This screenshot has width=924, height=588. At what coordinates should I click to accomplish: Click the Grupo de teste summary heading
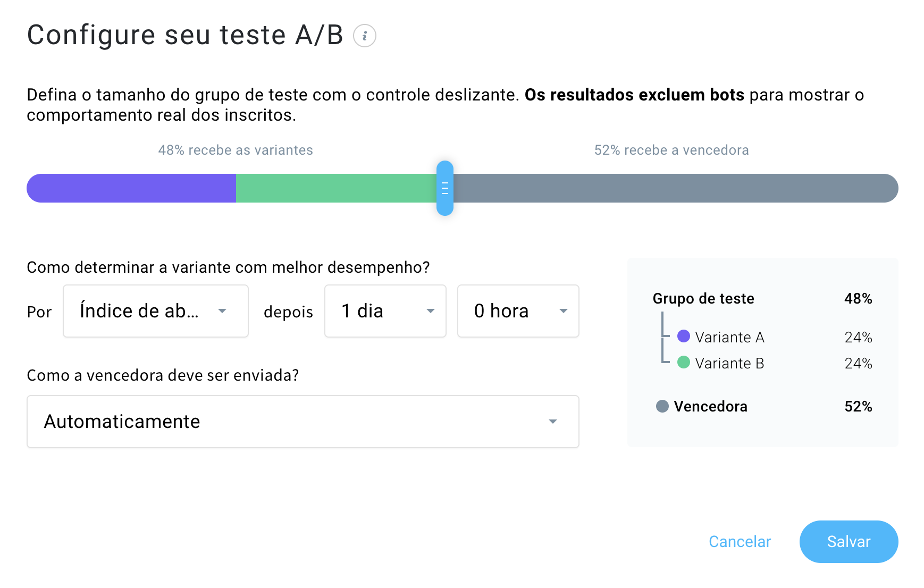click(703, 299)
